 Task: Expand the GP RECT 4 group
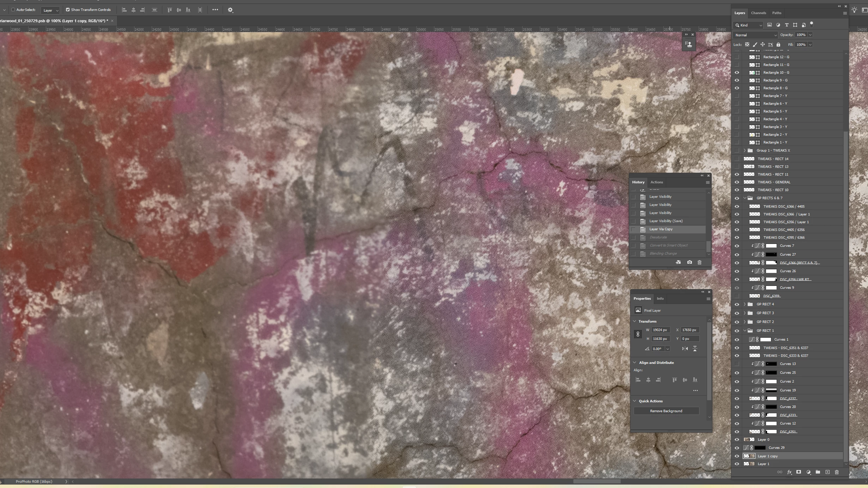745,304
